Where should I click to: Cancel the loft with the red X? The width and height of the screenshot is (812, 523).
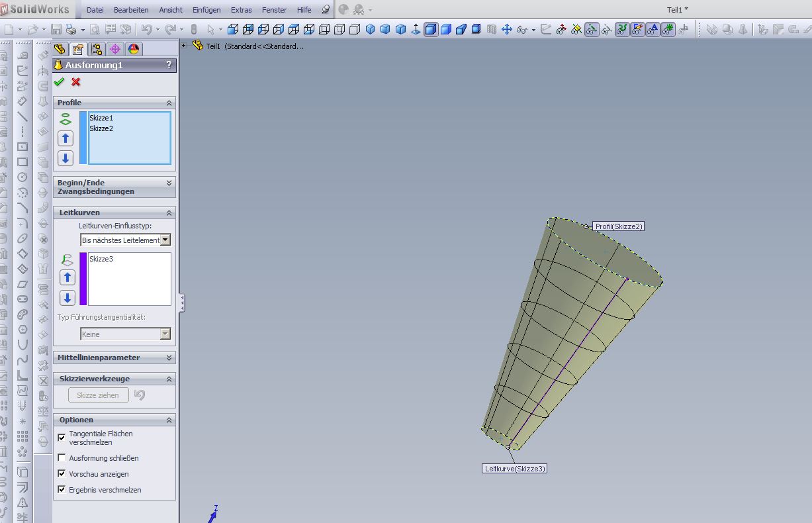coord(76,82)
